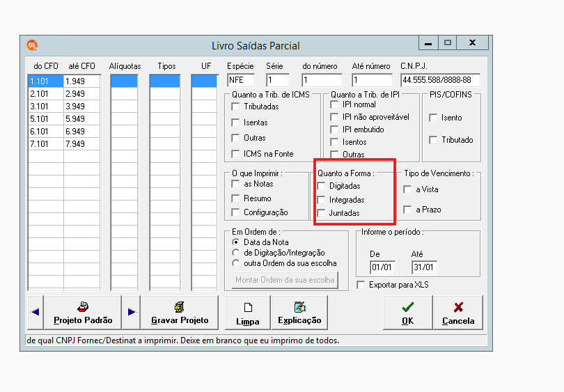The height and width of the screenshot is (392, 564).
Task: Click the G5 application icon in title bar
Action: click(x=32, y=45)
